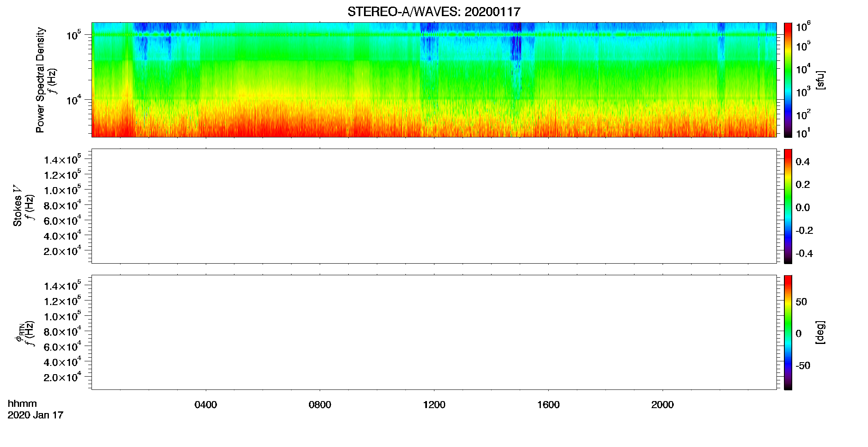Click the -50 degree colorbar tick label
This screenshot has width=868, height=447.
803,366
